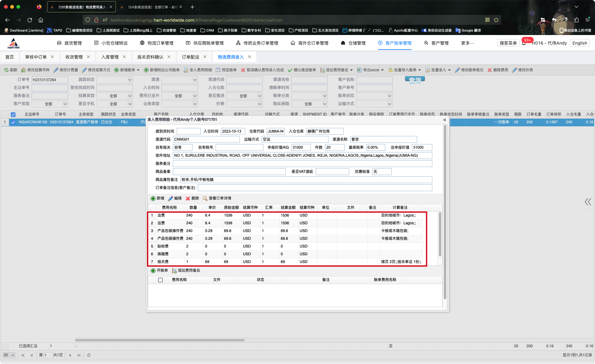Toggle the header select-all checkbox in grid
This screenshot has width=595, height=364.
(13, 114)
